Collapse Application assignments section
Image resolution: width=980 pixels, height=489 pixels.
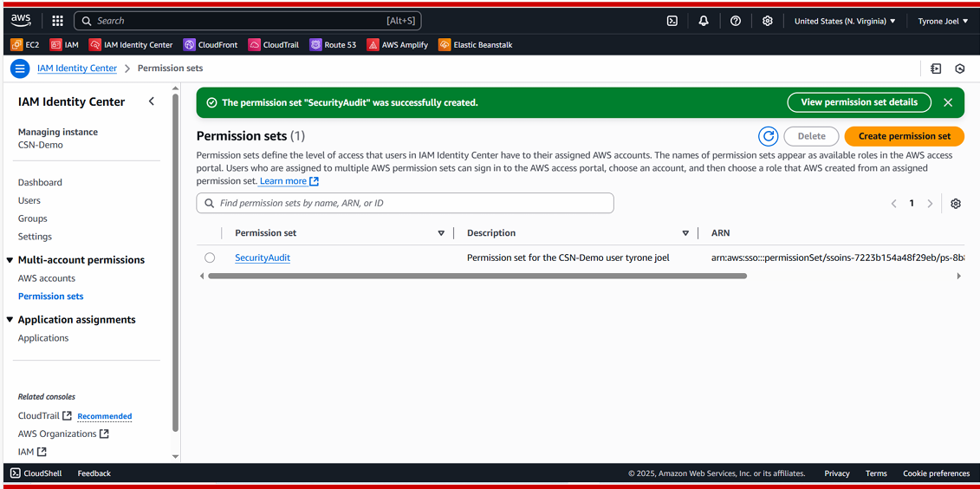10,320
